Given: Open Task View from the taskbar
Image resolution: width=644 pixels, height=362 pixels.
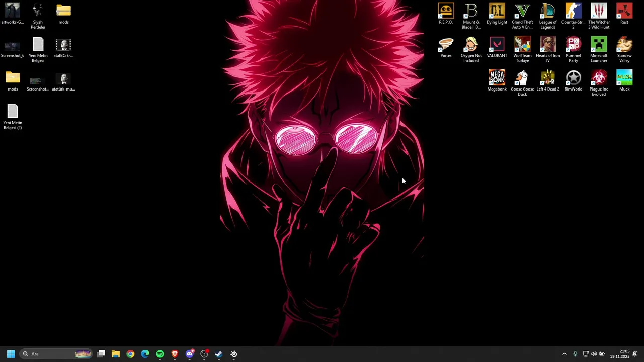Looking at the screenshot, I should coord(101,354).
